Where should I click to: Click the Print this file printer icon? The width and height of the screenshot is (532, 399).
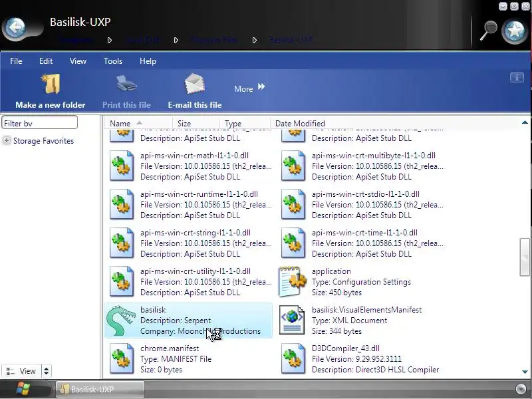point(126,84)
